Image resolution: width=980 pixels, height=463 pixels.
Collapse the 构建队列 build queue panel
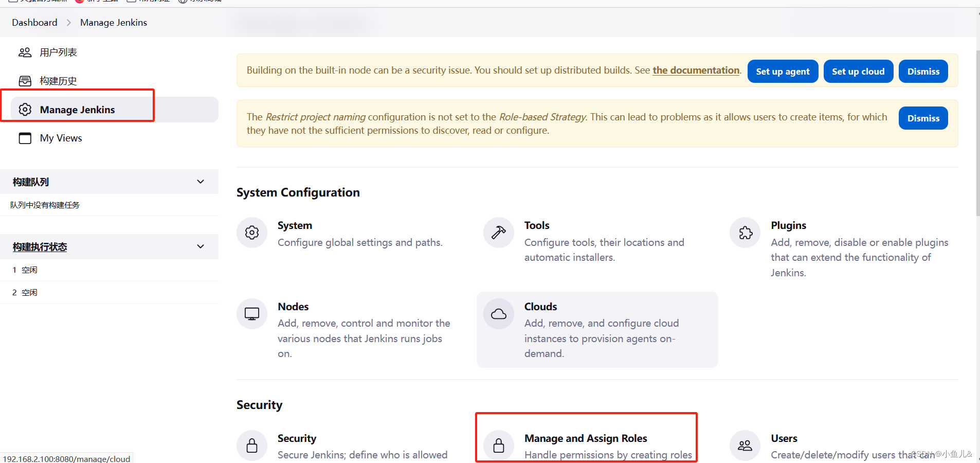[x=201, y=182]
